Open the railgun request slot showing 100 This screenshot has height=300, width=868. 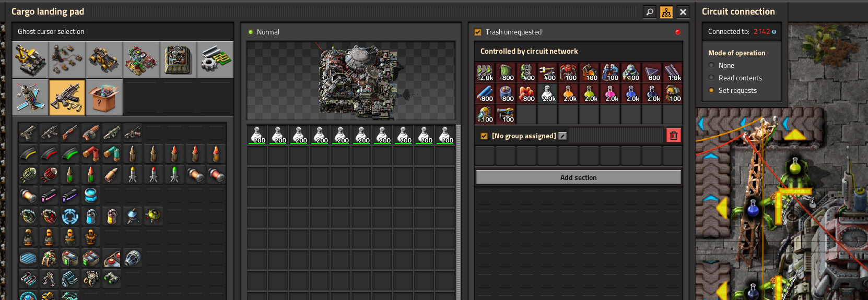point(506,114)
